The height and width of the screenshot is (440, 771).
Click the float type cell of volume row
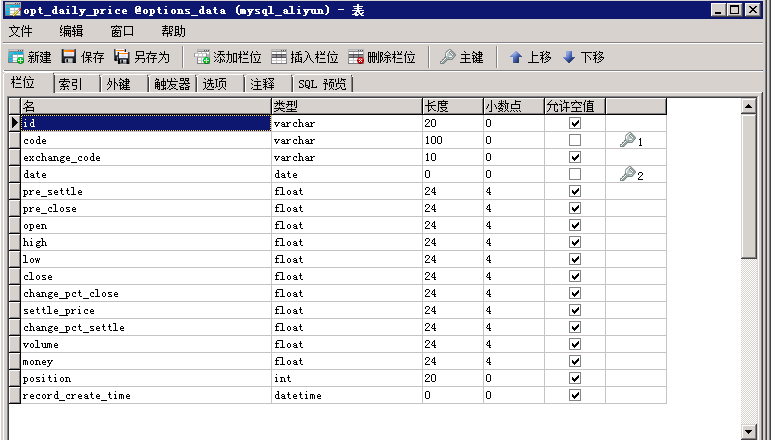point(347,345)
